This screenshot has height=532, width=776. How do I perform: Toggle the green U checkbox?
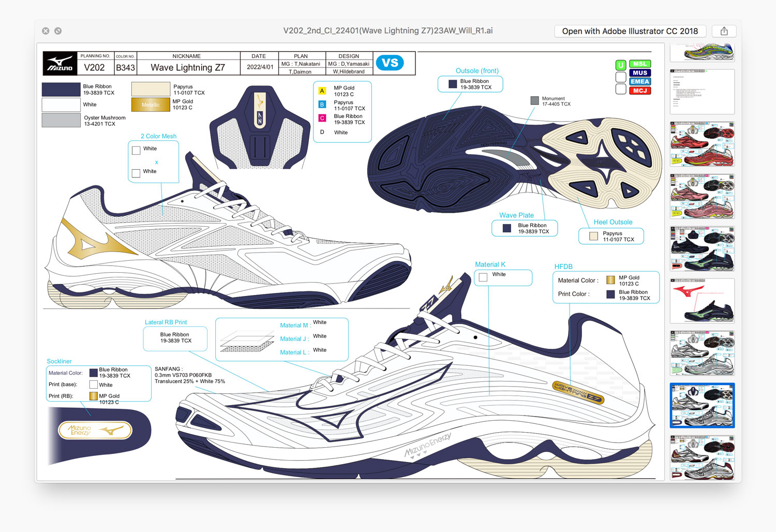click(x=621, y=65)
